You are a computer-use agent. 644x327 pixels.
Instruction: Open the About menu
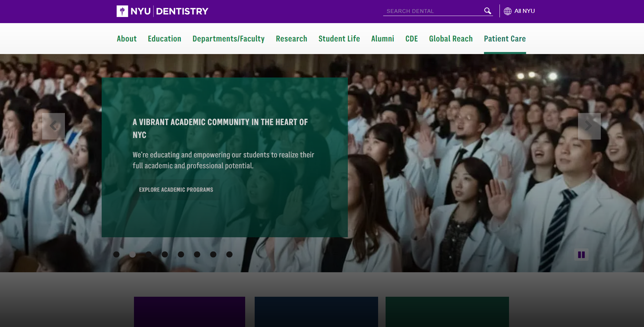tap(127, 39)
